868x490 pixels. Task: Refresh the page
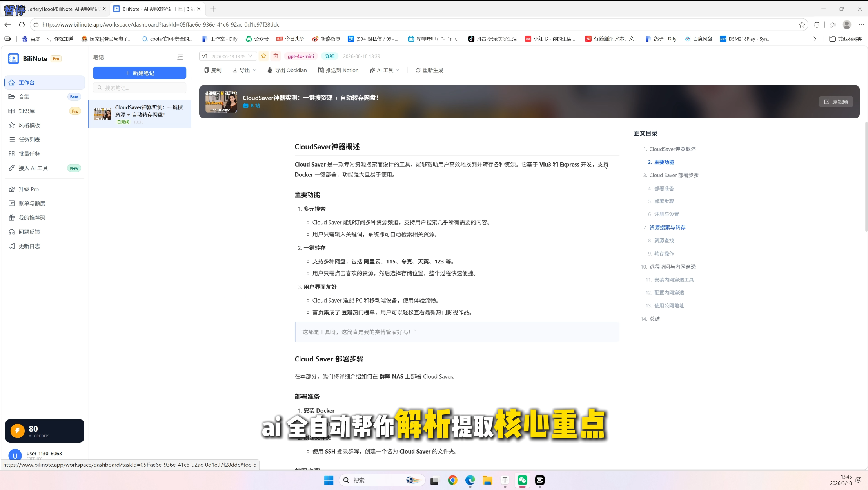(x=22, y=25)
